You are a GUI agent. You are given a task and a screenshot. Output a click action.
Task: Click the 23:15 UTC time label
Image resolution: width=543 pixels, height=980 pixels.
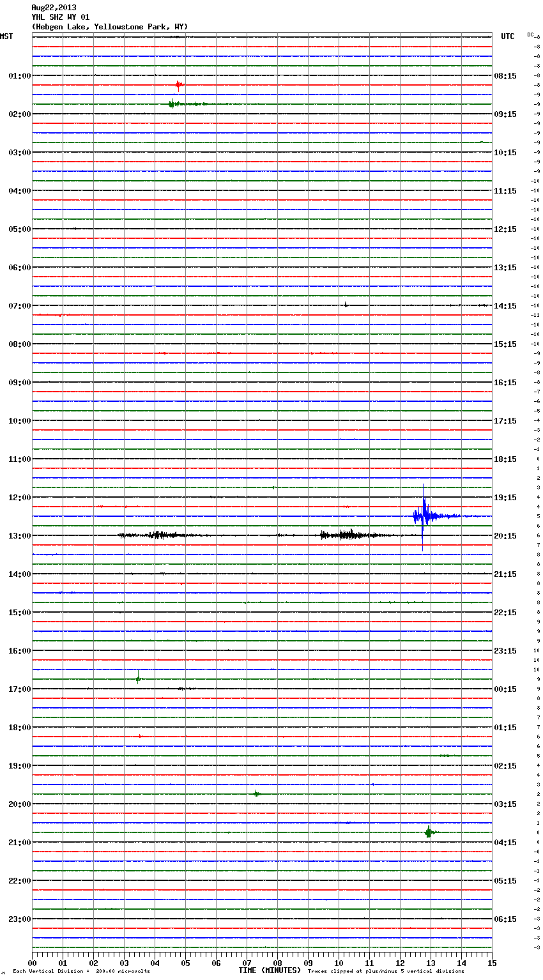point(505,651)
